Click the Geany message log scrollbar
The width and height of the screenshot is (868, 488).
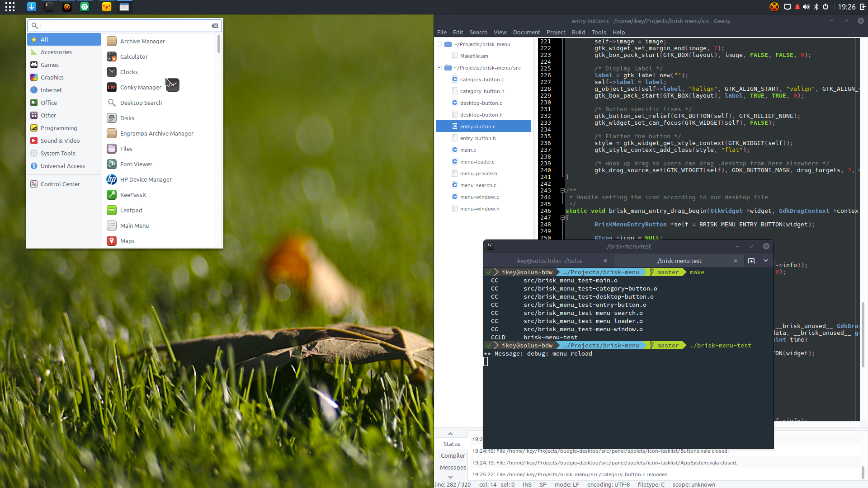[x=863, y=472]
